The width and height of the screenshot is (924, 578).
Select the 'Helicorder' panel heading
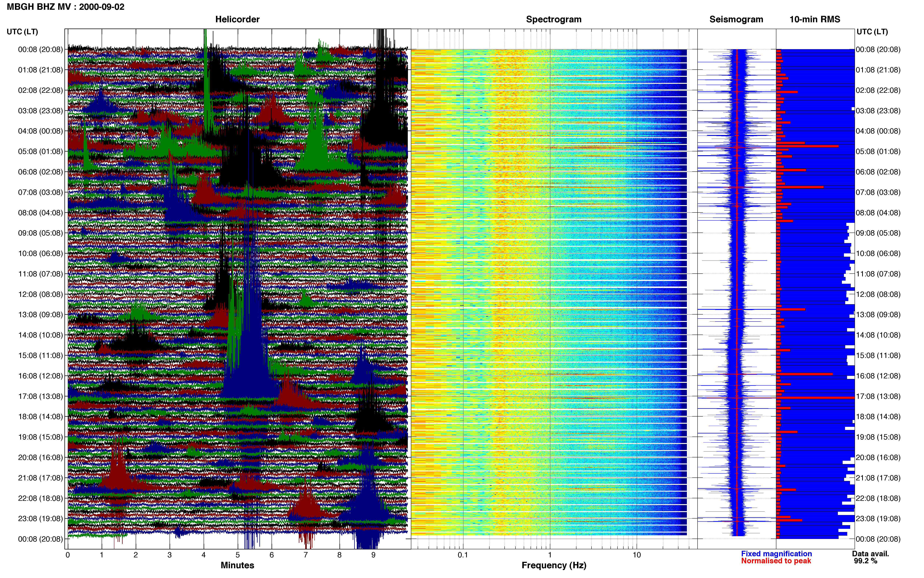(237, 20)
